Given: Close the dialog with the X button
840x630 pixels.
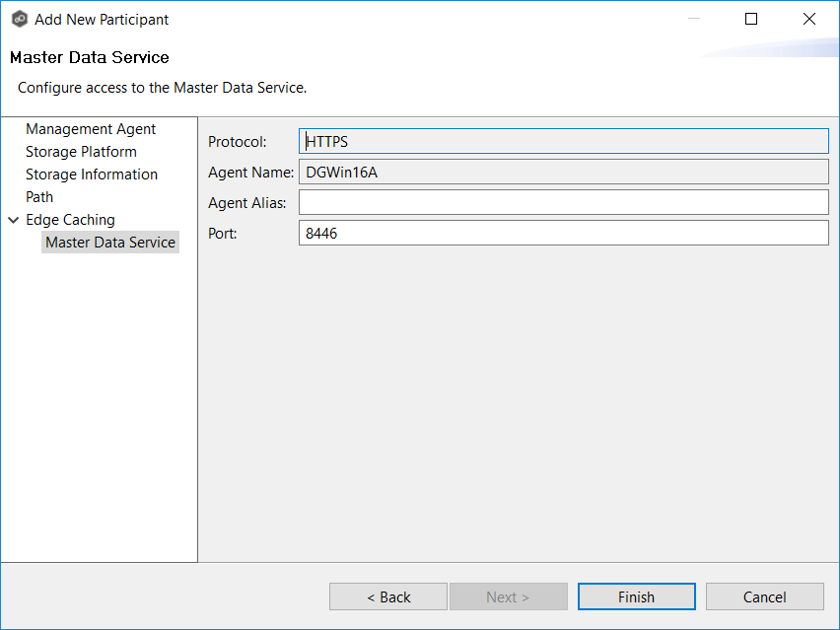Looking at the screenshot, I should point(809,19).
